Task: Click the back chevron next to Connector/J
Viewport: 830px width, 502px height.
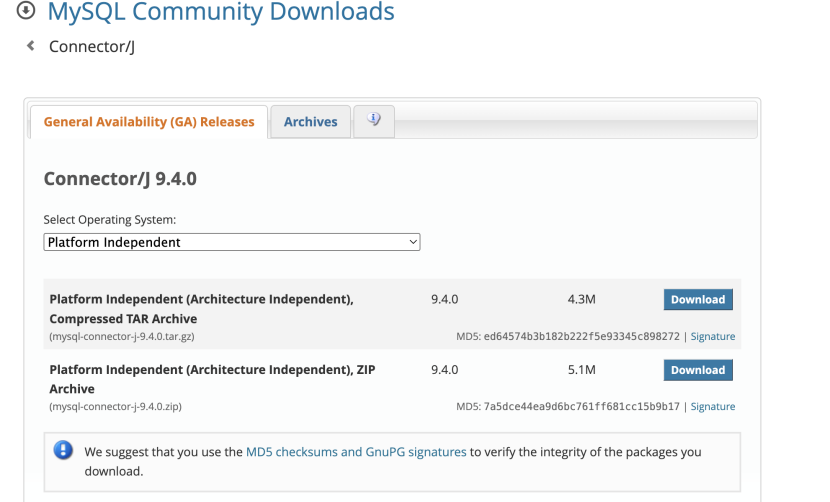Action: (x=31, y=46)
